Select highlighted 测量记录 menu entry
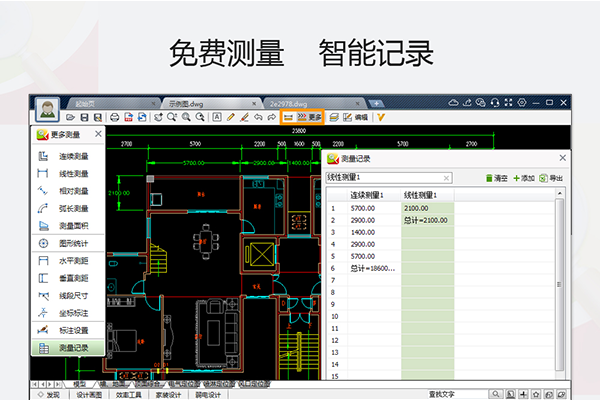The height and width of the screenshot is (400, 600). tap(68, 348)
